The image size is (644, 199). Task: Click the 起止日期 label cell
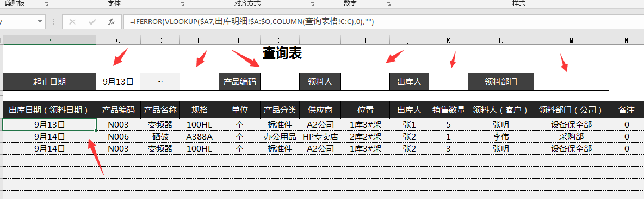[x=49, y=82]
